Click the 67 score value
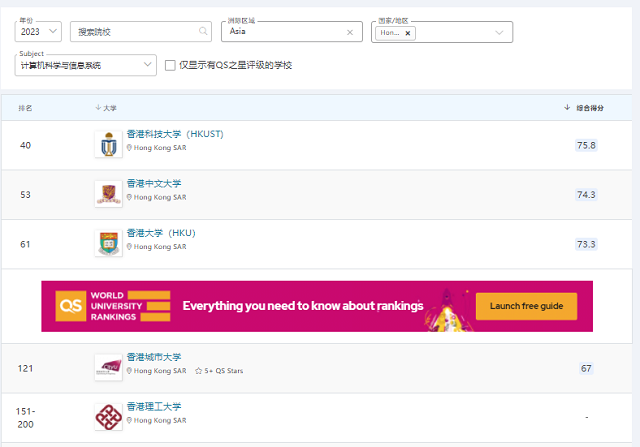Viewport: 640px width, 447px height. pos(586,369)
